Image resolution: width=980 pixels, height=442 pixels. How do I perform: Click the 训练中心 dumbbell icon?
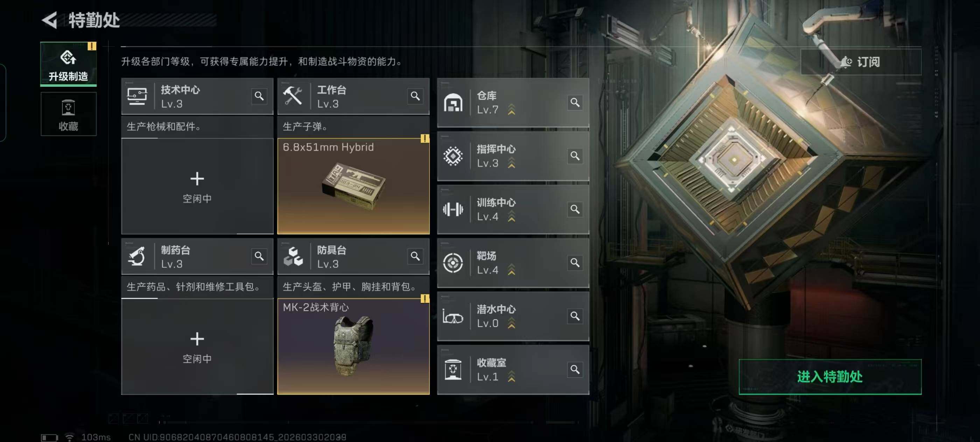click(453, 209)
